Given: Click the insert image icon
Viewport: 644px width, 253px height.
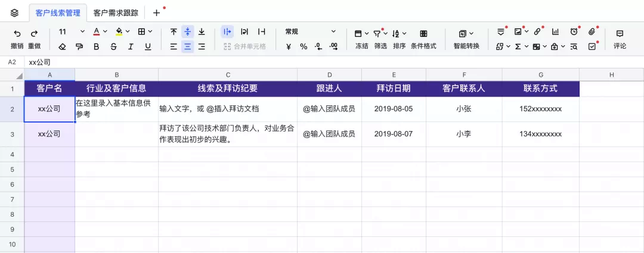Looking at the screenshot, I should pyautogui.click(x=518, y=32).
